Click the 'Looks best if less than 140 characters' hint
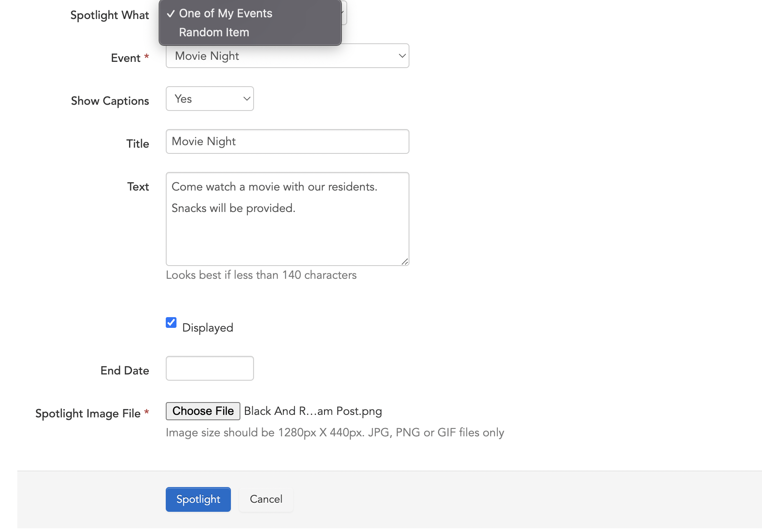 coord(261,275)
